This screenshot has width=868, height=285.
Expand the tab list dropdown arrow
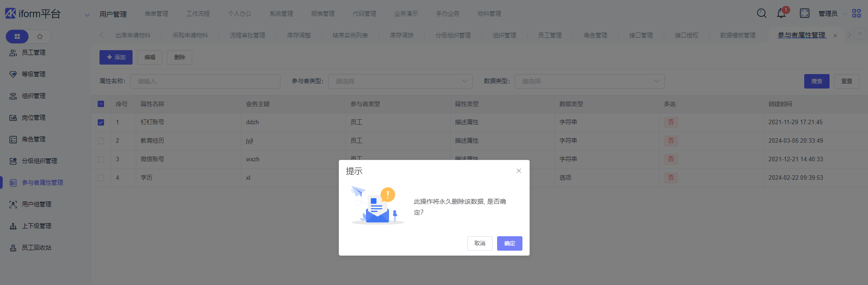pyautogui.click(x=859, y=34)
